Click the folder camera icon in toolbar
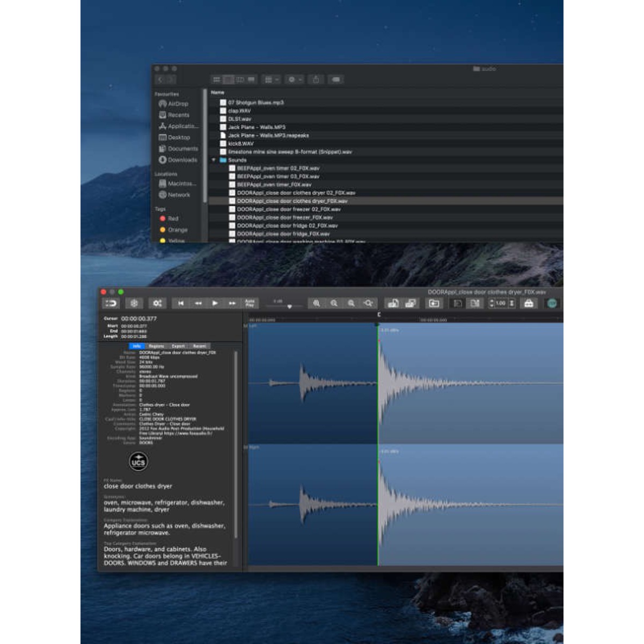 pos(434,303)
